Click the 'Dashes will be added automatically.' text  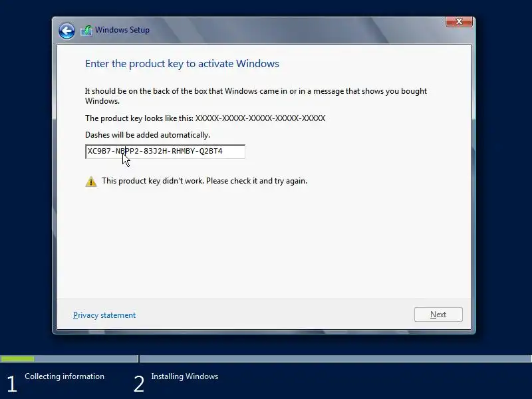click(148, 135)
